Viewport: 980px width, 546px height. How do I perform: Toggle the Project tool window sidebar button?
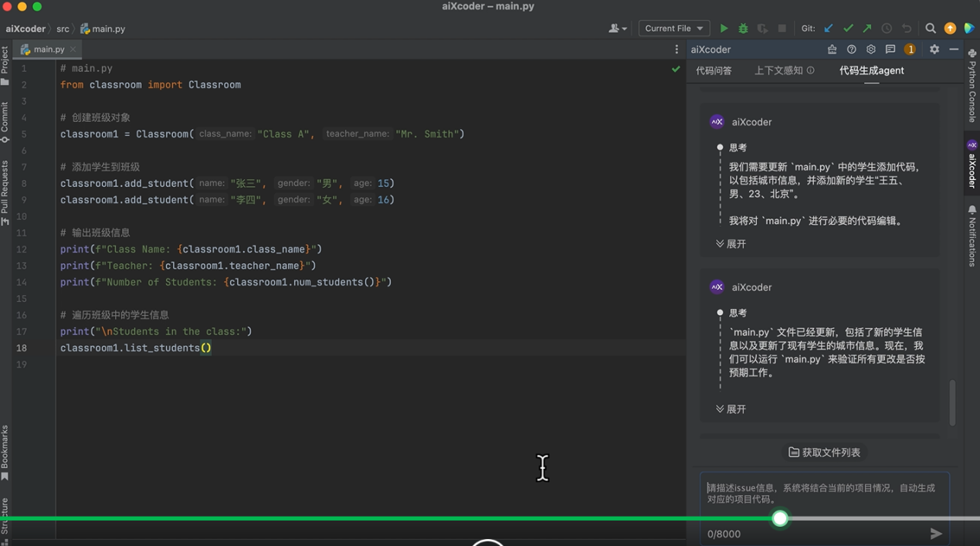coord(5,66)
